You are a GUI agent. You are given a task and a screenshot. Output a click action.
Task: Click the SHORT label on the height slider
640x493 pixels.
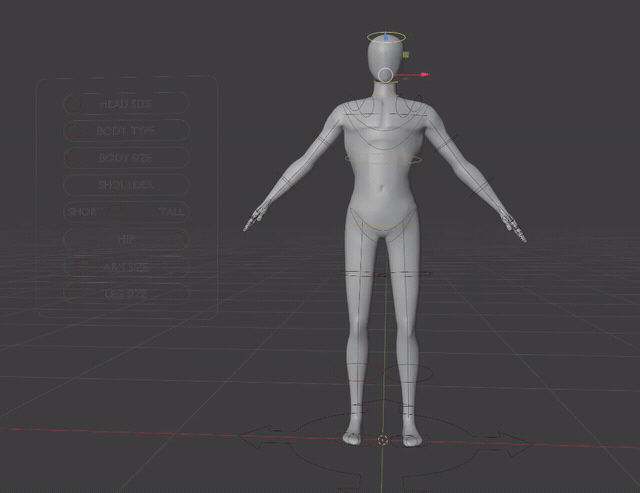85,212
